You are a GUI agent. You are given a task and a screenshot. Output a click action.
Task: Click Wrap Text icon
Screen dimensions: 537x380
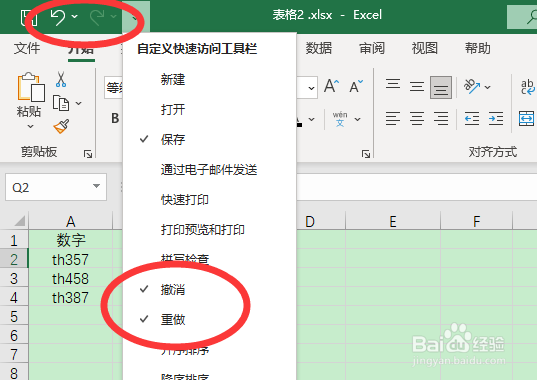pyautogui.click(x=528, y=87)
